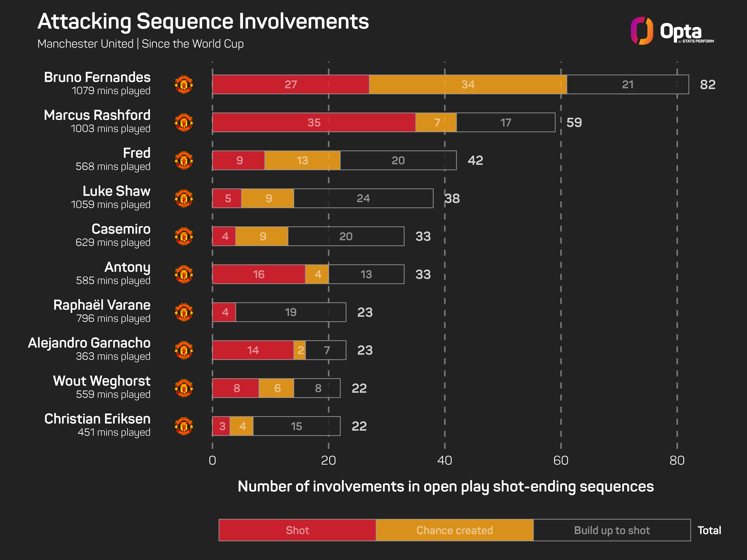Click the club crest beside Bruno Fernandes

pos(184,84)
